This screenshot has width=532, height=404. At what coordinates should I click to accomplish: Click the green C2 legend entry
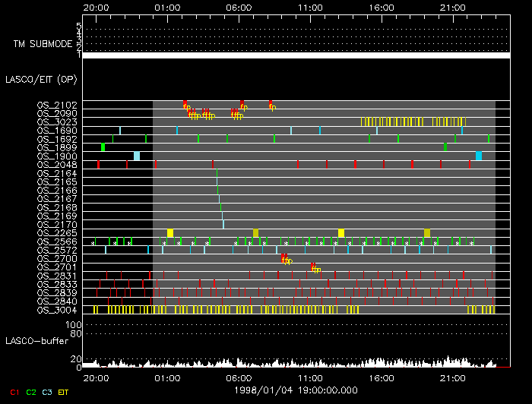(31, 393)
